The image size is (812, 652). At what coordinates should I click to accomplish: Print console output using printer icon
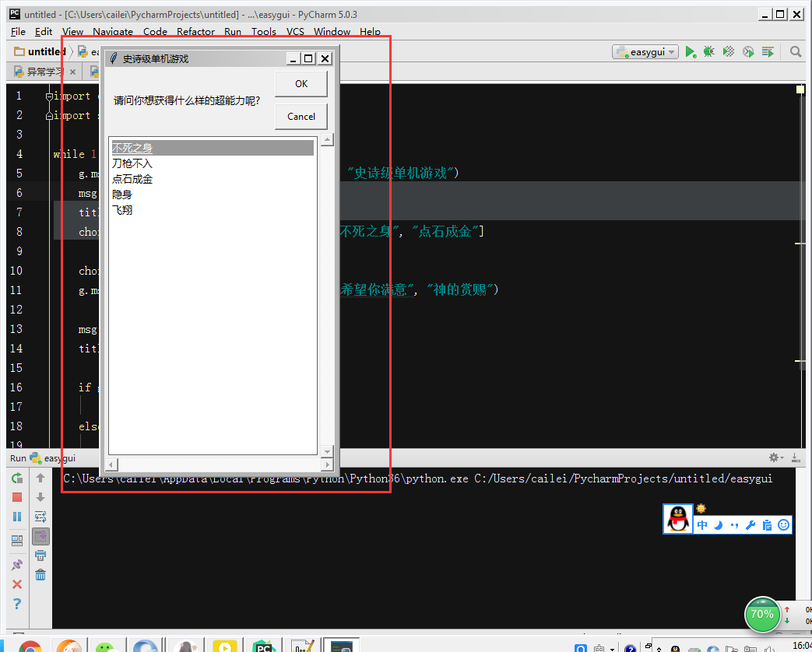coord(40,556)
